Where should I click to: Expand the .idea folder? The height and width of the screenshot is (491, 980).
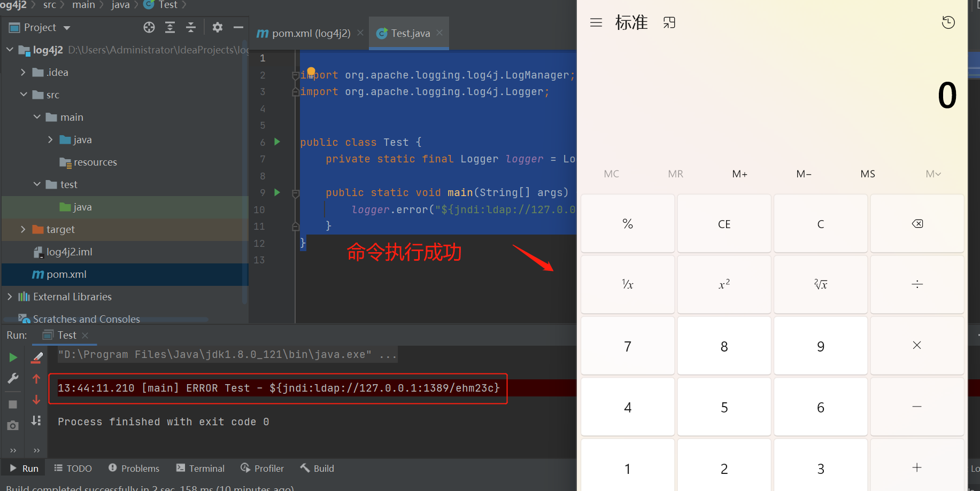click(23, 72)
